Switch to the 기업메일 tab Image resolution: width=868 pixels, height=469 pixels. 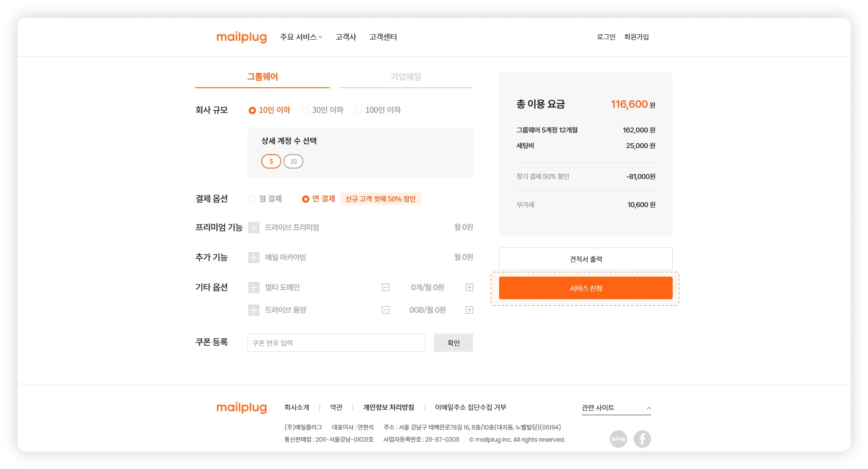[405, 77]
